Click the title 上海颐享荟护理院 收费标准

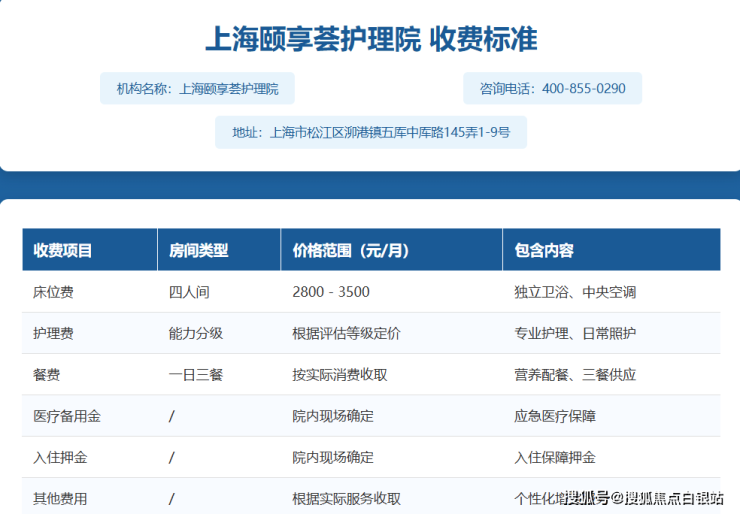pyautogui.click(x=371, y=39)
